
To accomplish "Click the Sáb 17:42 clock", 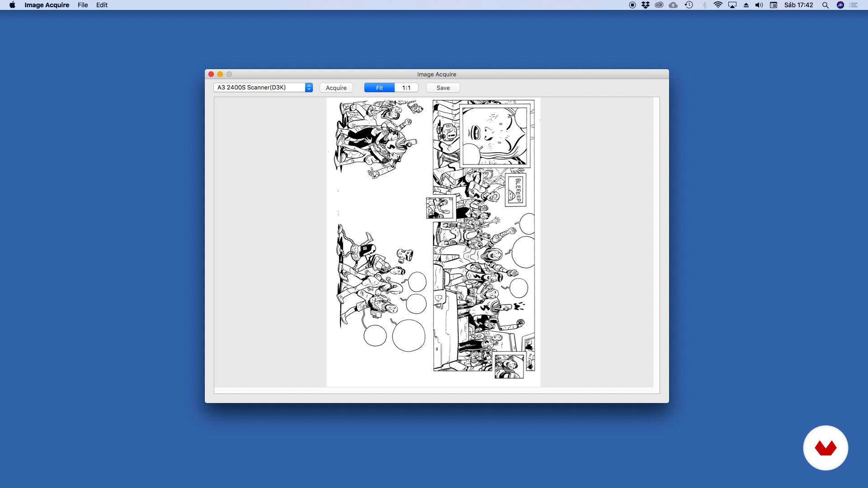I will (798, 5).
